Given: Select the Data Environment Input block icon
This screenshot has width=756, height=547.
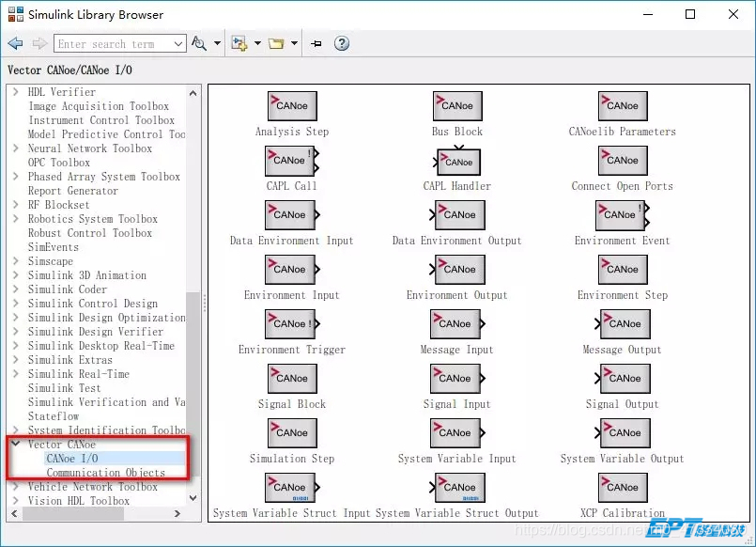Looking at the screenshot, I should [x=292, y=215].
